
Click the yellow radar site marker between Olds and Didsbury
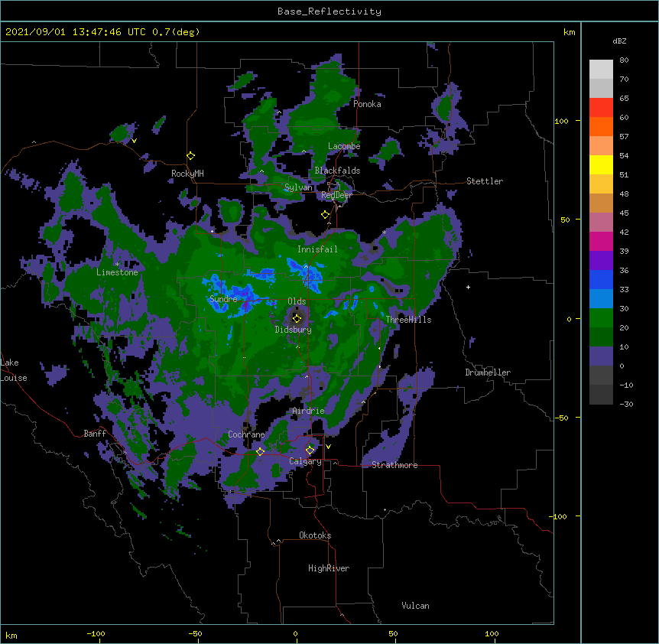[297, 318]
